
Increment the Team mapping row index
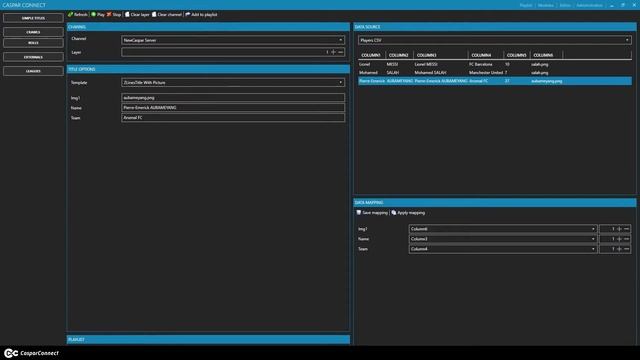click(619, 249)
